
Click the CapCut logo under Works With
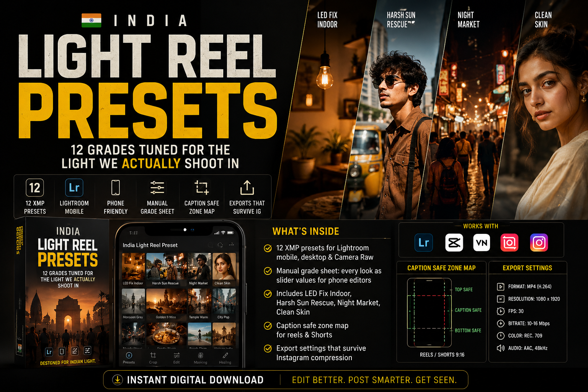pos(454,243)
